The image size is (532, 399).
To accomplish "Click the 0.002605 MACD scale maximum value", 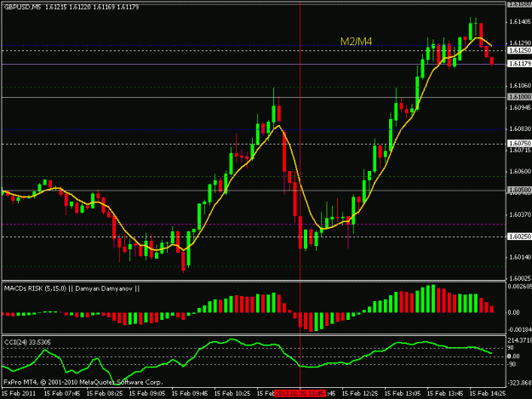I will 520,287.
